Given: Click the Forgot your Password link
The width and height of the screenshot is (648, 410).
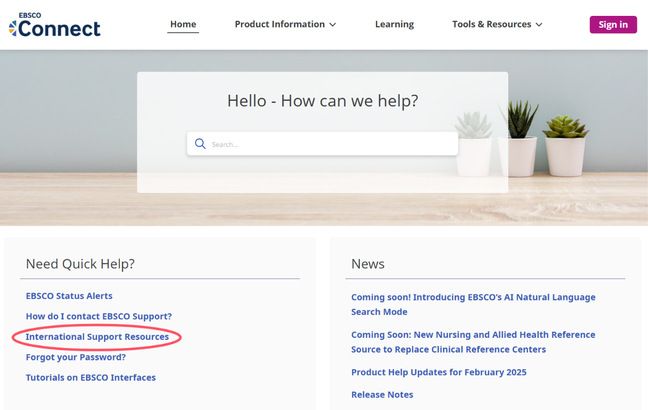Looking at the screenshot, I should click(x=76, y=357).
